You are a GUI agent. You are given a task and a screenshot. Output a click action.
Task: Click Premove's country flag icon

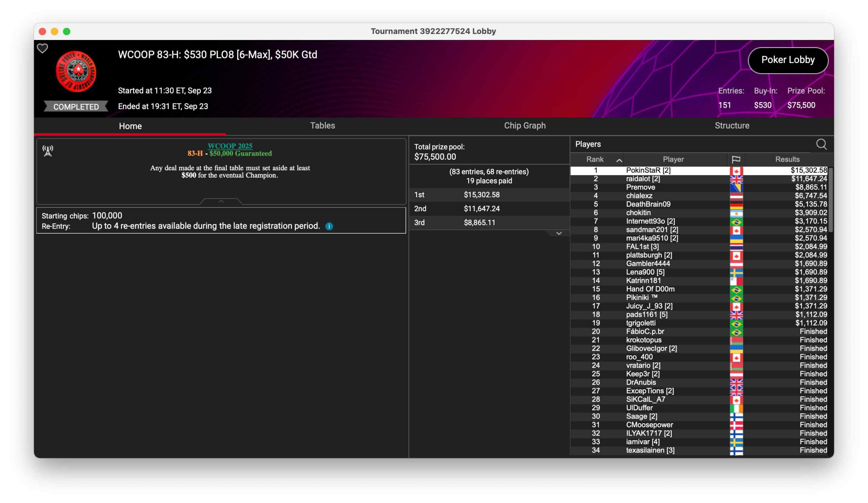click(x=736, y=188)
